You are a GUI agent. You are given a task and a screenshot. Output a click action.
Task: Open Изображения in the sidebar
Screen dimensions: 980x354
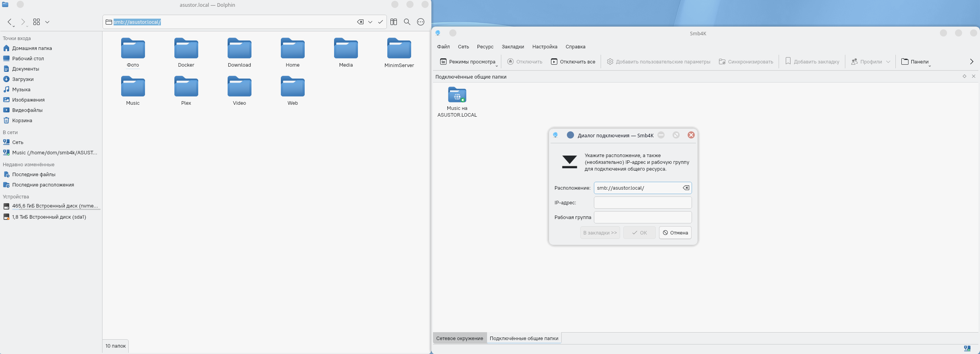tap(51, 100)
